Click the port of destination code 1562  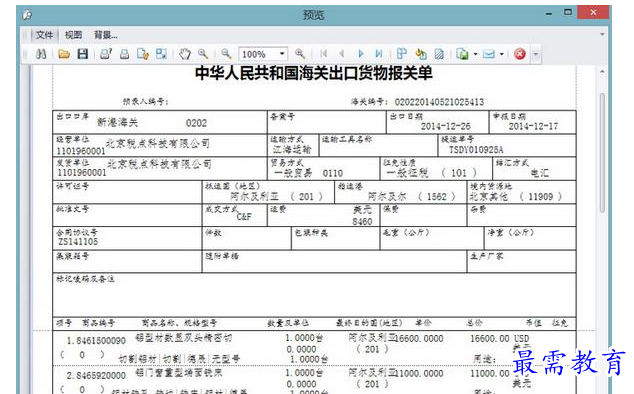[x=437, y=197]
